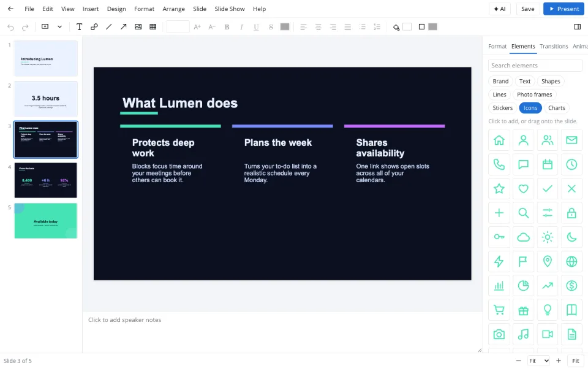Switch to the Format tab
The height and width of the screenshot is (368, 588).
click(497, 46)
